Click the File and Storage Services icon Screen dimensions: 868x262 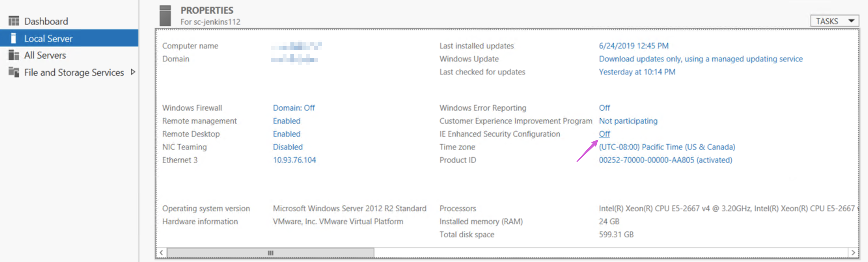click(x=14, y=72)
